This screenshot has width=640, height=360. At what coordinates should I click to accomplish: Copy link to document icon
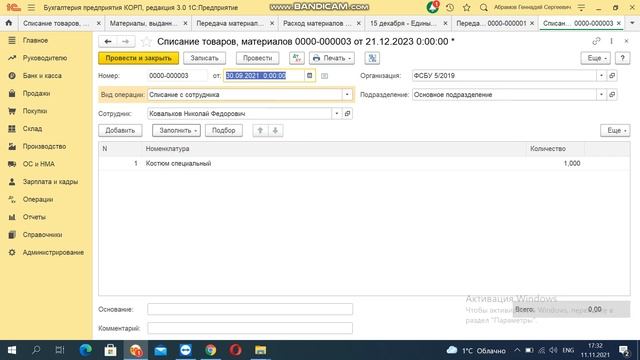596,41
